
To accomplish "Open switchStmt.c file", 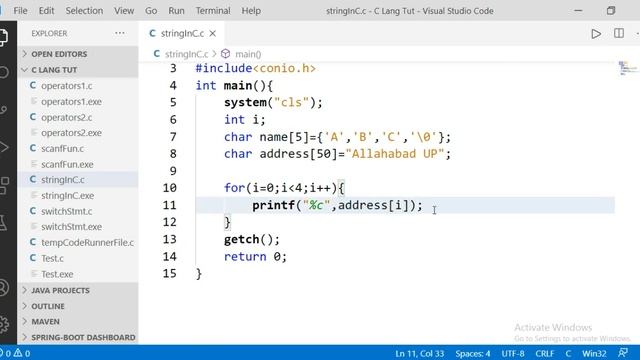I will [78, 211].
